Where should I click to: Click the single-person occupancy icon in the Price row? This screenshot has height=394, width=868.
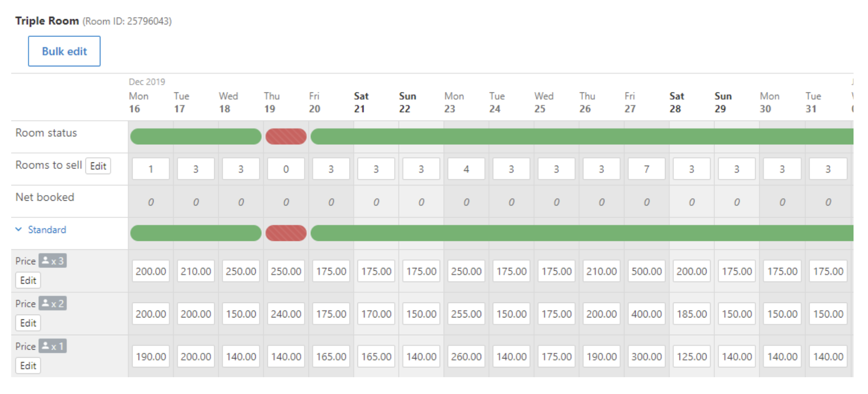[52, 346]
